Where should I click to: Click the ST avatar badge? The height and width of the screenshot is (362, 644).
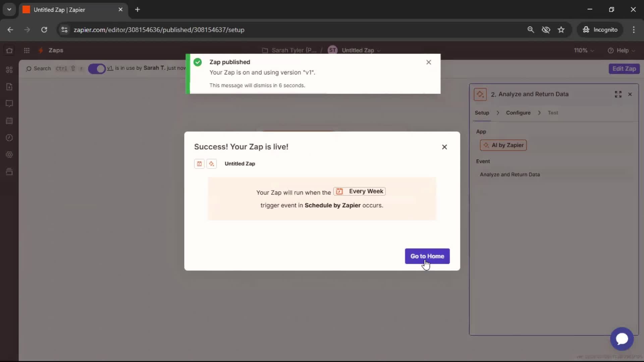tap(332, 50)
